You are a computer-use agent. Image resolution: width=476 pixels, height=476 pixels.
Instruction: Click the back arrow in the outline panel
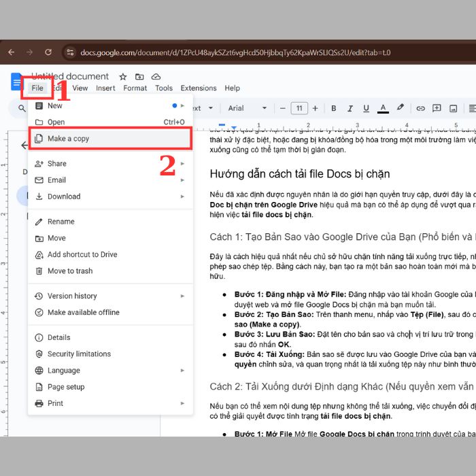pos(24,145)
